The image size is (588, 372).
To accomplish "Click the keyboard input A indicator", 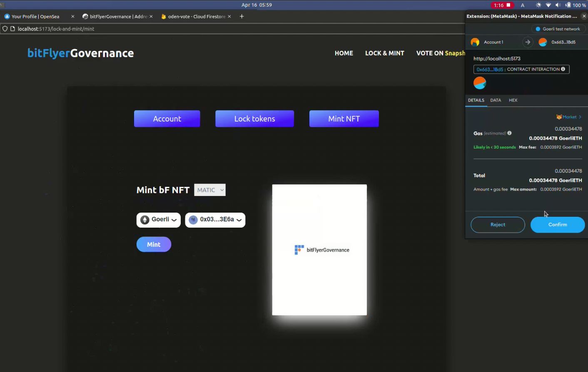I will click(x=523, y=5).
